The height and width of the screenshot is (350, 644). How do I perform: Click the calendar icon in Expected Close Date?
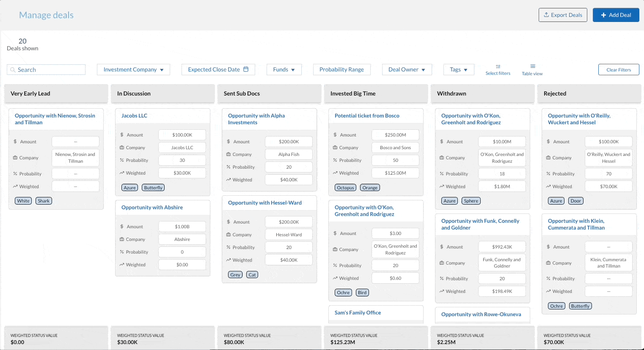pos(246,69)
